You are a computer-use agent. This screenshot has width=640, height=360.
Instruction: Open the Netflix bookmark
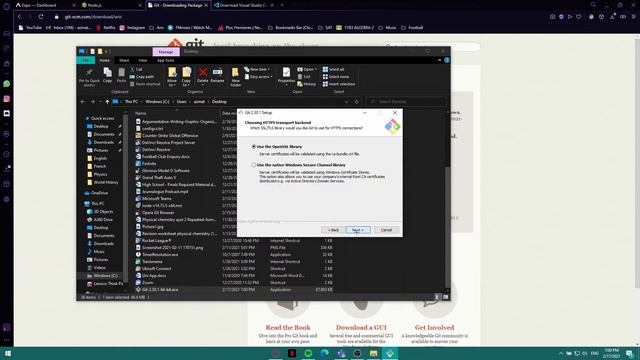(106, 28)
